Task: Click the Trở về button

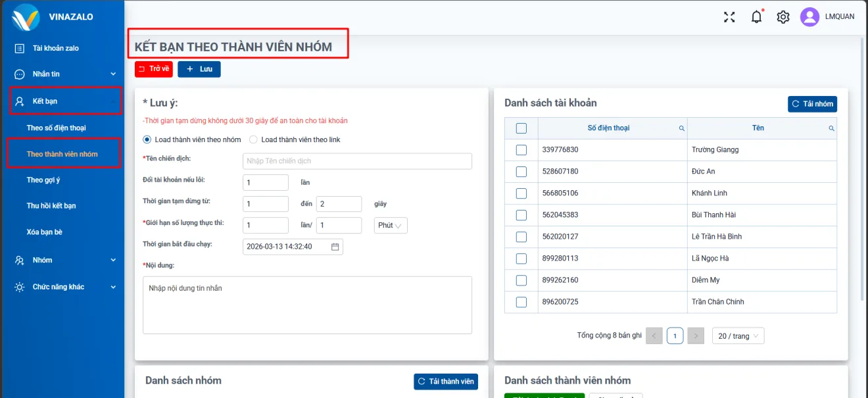Action: [153, 68]
